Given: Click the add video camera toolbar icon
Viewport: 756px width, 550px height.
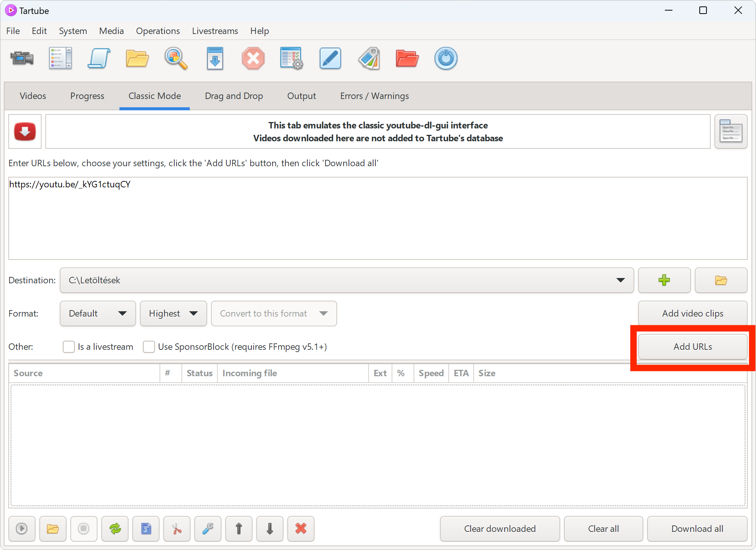Looking at the screenshot, I should pos(22,59).
